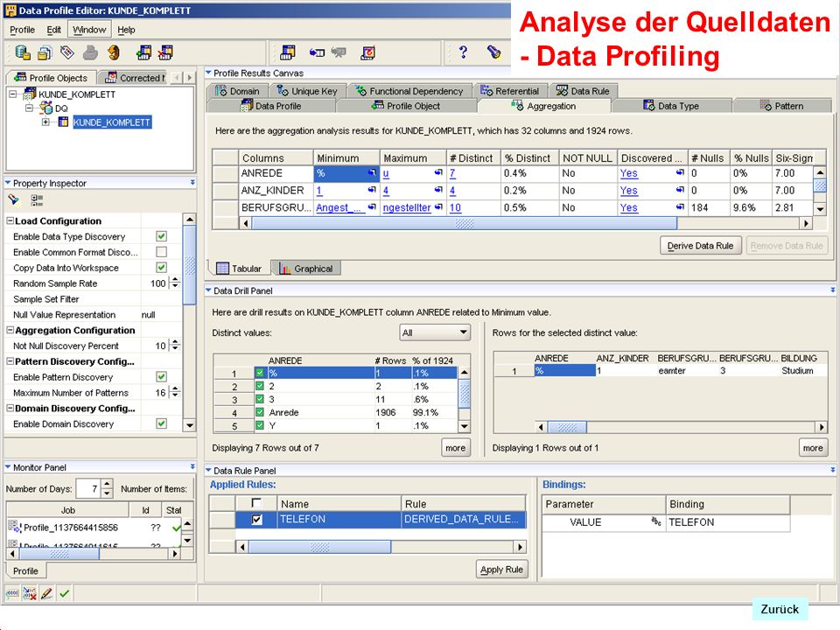Click the printer toolbar icon

click(x=90, y=52)
